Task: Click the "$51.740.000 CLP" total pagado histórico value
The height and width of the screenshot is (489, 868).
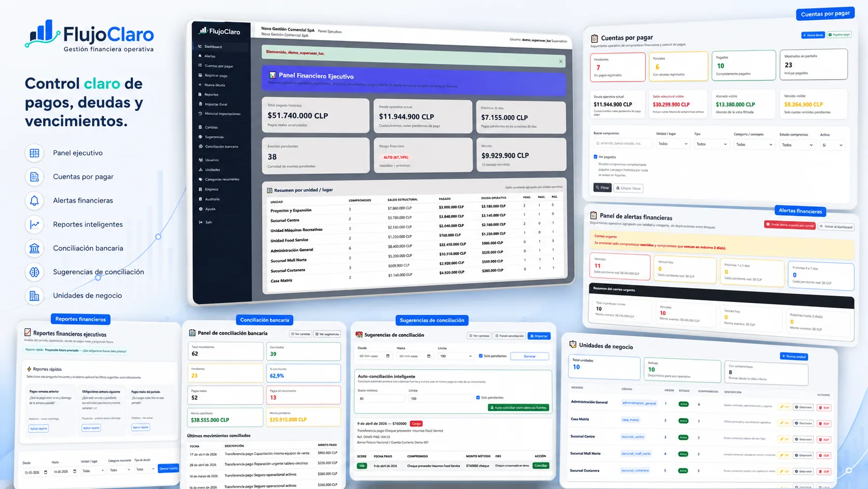Action: 298,115
